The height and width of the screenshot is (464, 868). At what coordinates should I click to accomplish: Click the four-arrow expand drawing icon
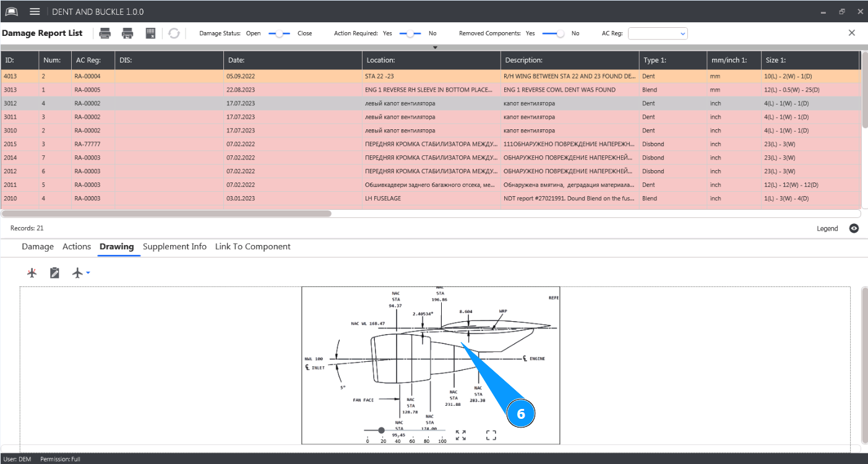[460, 436]
